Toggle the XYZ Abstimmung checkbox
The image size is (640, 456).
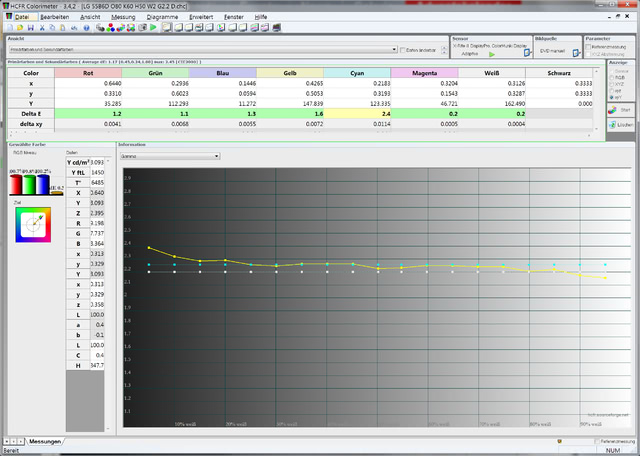point(588,54)
